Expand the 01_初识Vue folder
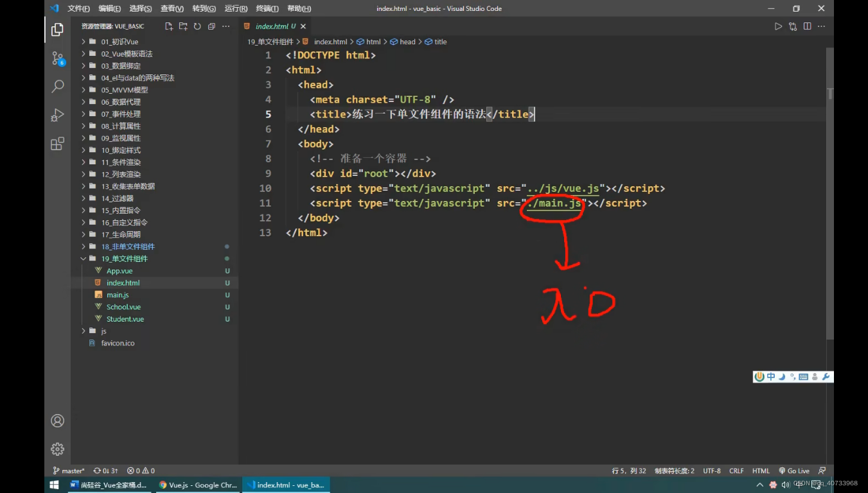The width and height of the screenshot is (868, 493). (x=154, y=42)
